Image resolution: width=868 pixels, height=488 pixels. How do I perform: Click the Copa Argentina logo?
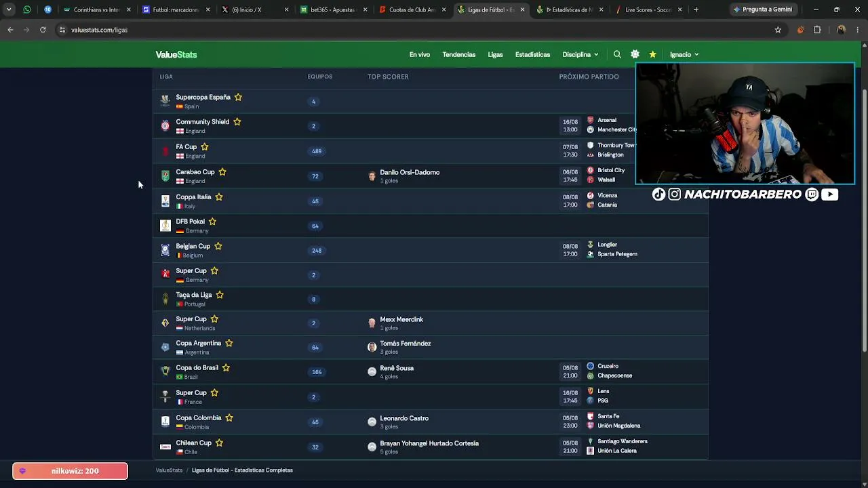[x=165, y=347]
